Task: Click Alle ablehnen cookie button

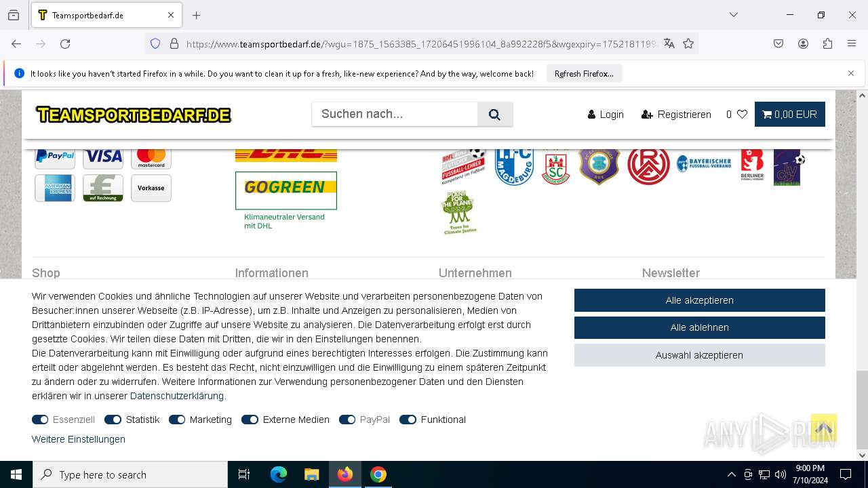Action: click(x=700, y=327)
